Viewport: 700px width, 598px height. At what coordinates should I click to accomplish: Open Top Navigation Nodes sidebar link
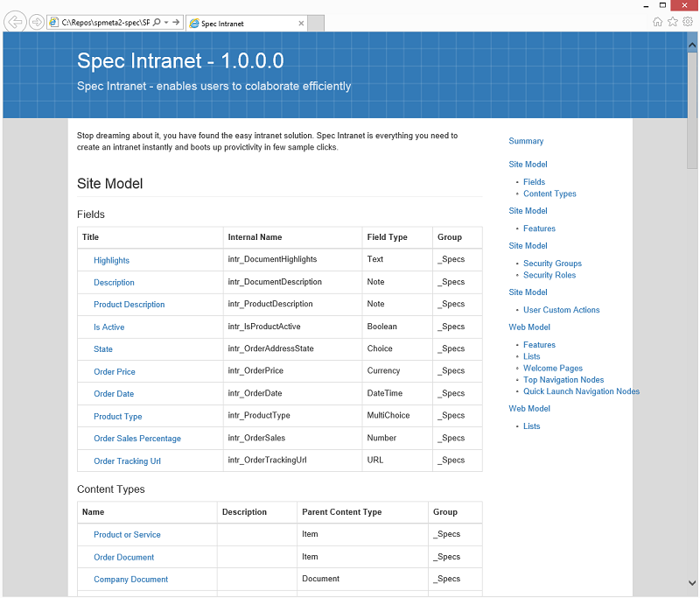point(563,380)
